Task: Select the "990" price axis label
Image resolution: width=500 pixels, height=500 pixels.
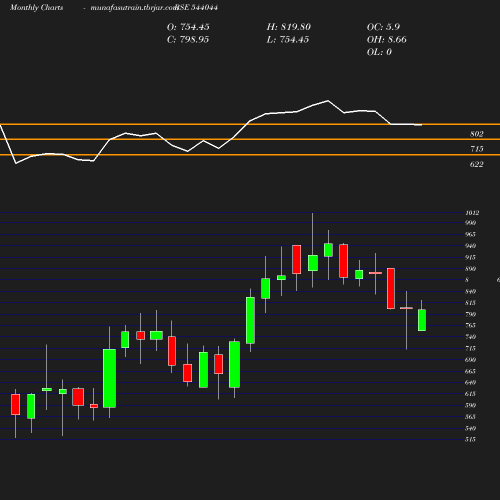Action: tap(471, 223)
